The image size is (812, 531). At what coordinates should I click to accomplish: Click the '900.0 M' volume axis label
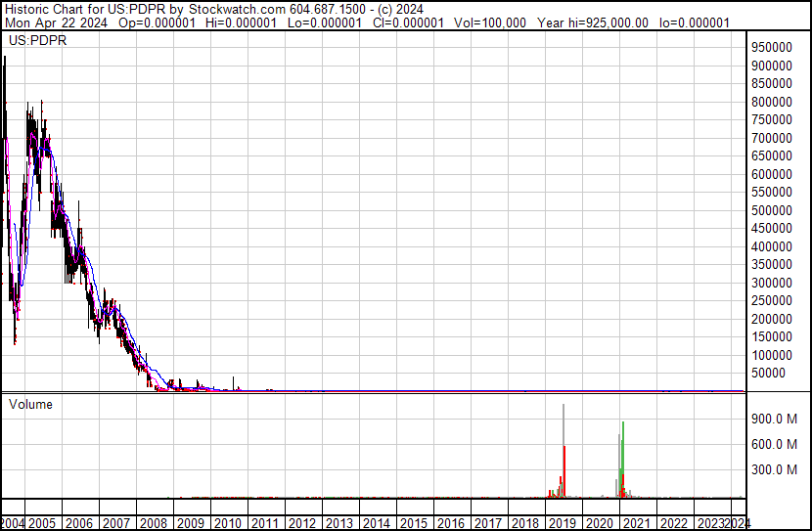(x=774, y=419)
